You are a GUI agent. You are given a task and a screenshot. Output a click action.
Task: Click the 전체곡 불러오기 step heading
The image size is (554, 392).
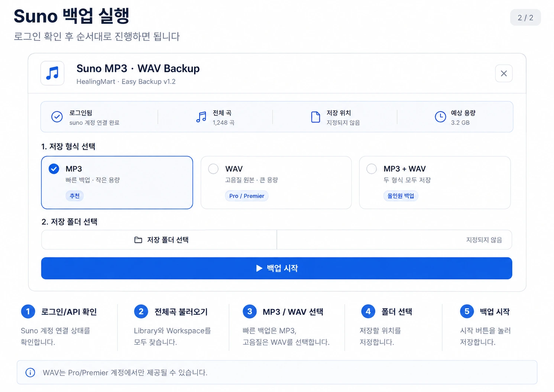tap(181, 312)
